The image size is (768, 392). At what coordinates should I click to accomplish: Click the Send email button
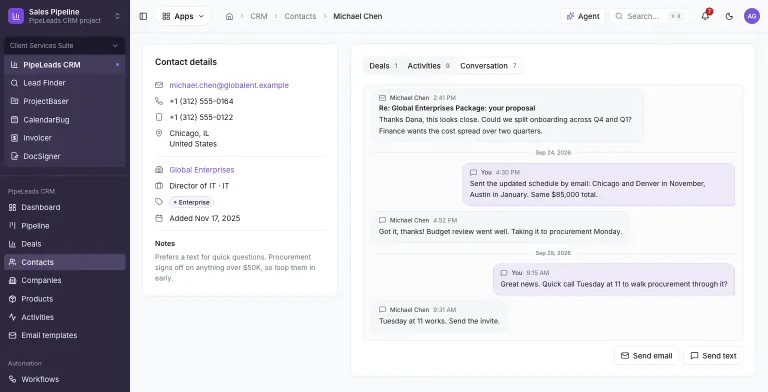coord(647,356)
